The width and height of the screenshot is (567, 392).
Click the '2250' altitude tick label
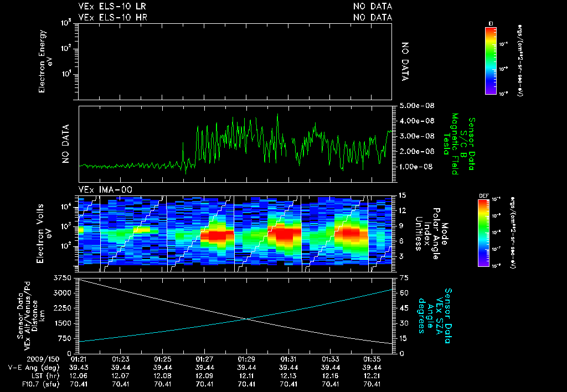[63, 308]
